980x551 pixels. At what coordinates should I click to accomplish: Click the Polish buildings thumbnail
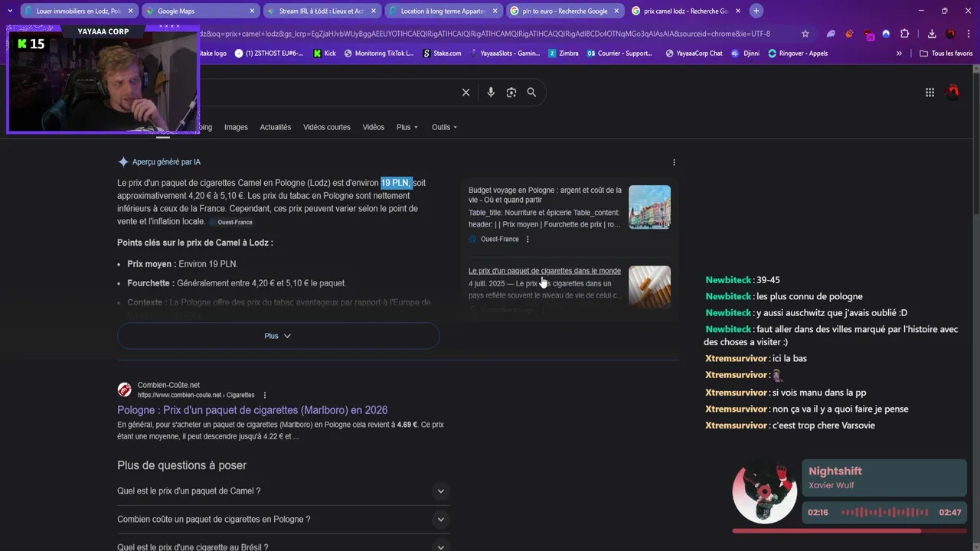649,207
